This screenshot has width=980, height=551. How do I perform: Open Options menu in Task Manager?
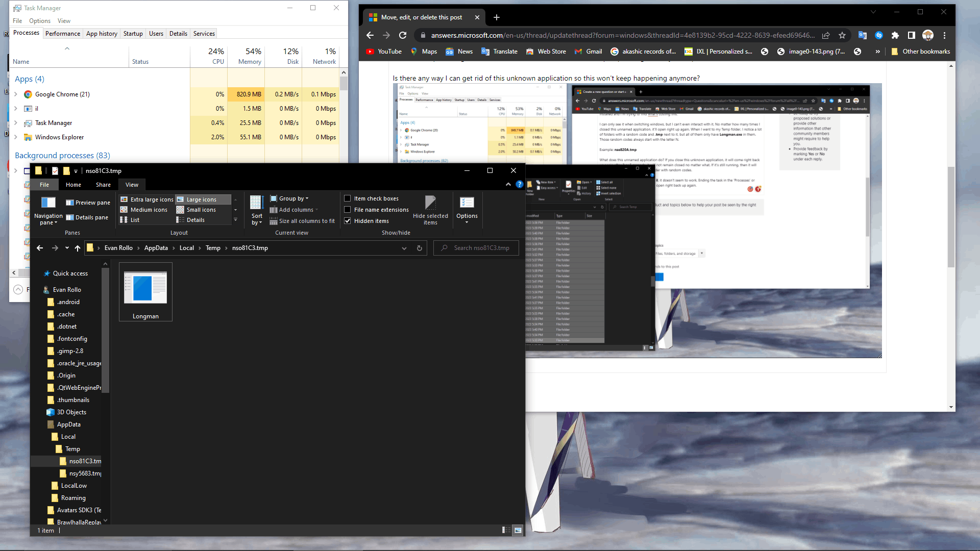coord(40,21)
